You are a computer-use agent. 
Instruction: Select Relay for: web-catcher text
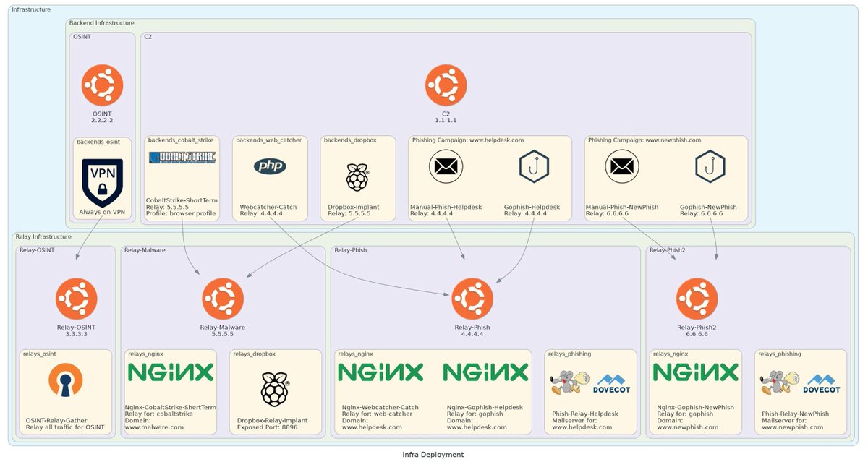coord(377,414)
